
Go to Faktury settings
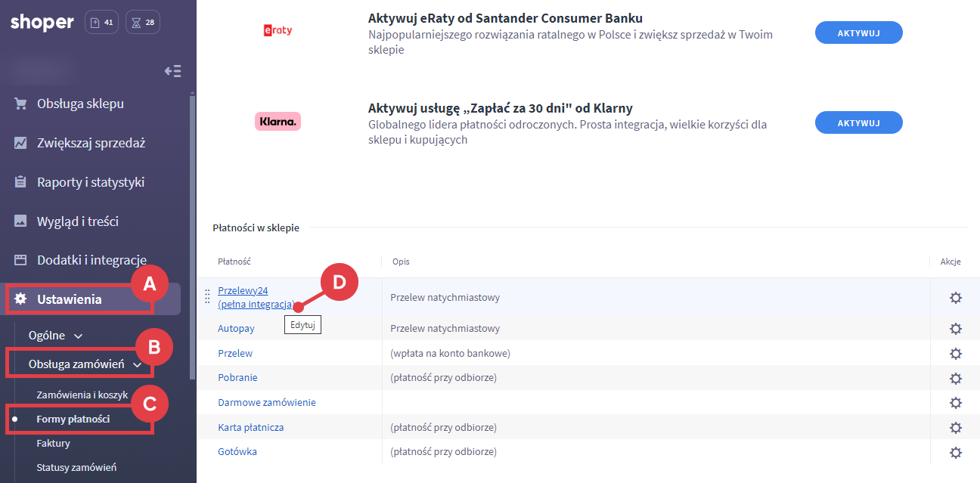(53, 443)
